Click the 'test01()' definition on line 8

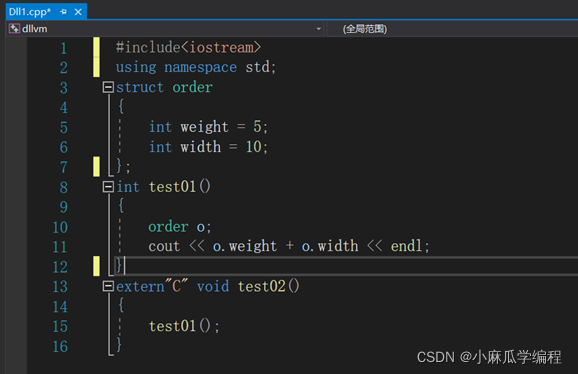(x=180, y=187)
